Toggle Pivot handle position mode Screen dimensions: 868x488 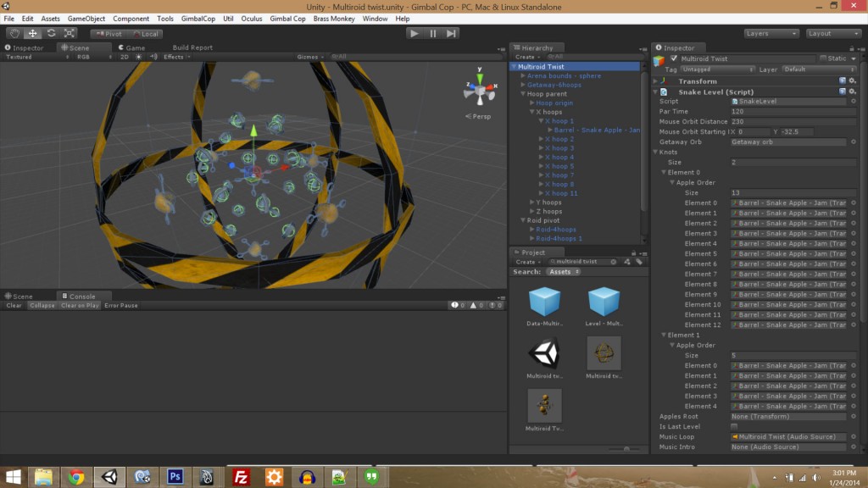[108, 34]
